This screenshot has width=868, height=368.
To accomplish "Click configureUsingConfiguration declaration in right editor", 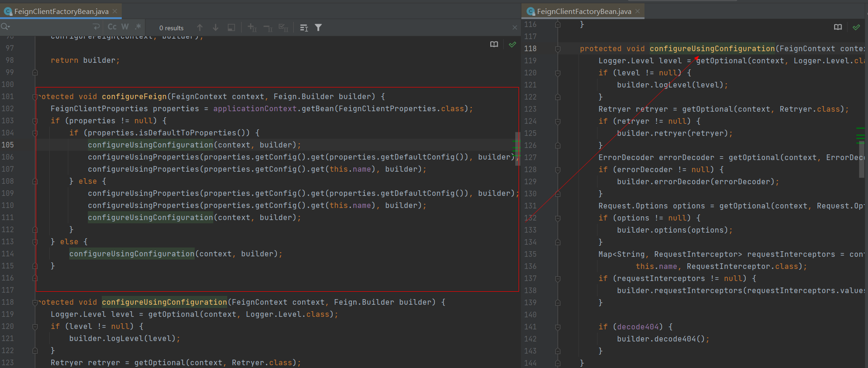I will (712, 48).
